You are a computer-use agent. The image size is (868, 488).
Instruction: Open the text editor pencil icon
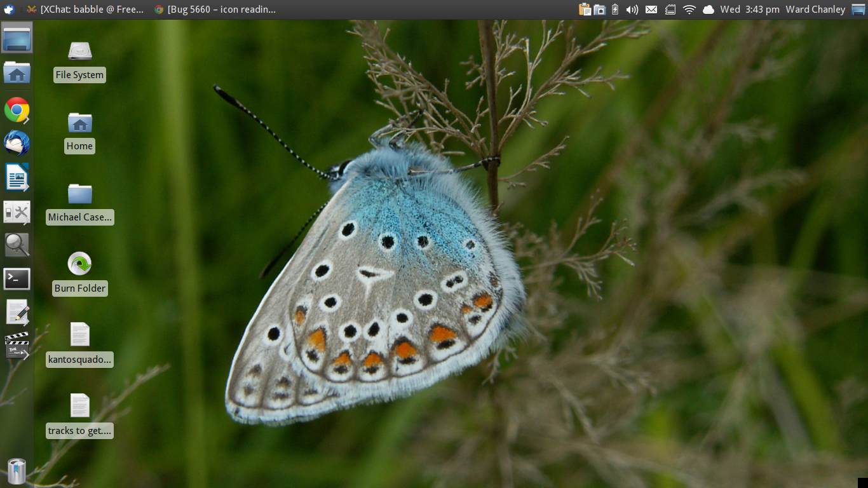coord(17,313)
